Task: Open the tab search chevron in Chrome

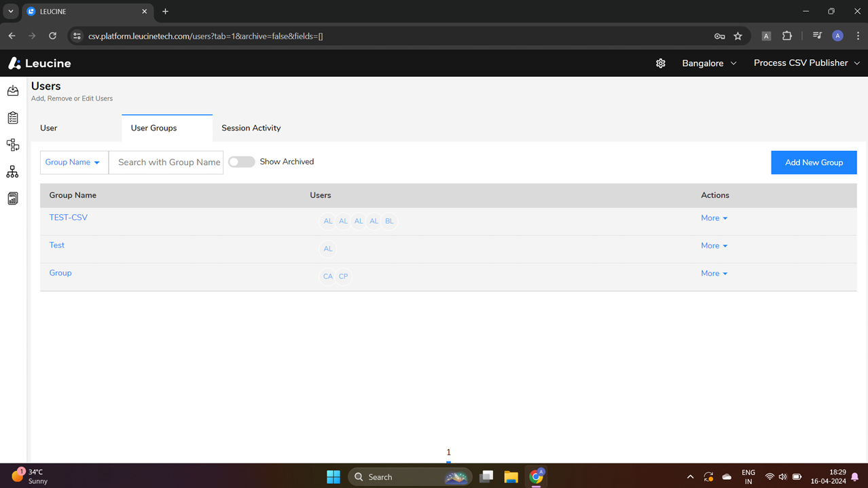Action: pyautogui.click(x=11, y=12)
